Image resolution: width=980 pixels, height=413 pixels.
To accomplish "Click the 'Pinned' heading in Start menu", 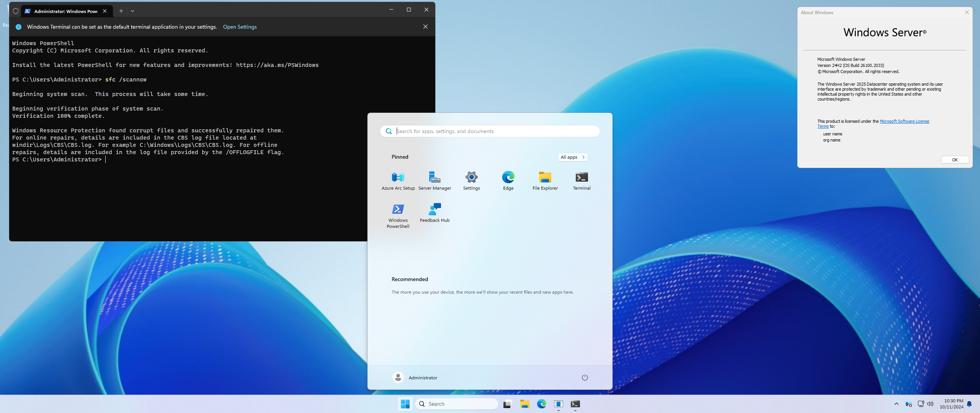I will point(400,157).
